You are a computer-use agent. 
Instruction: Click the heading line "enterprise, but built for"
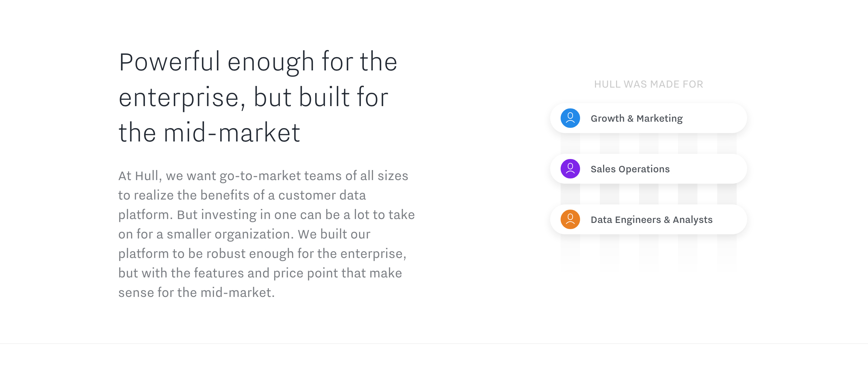point(253,98)
